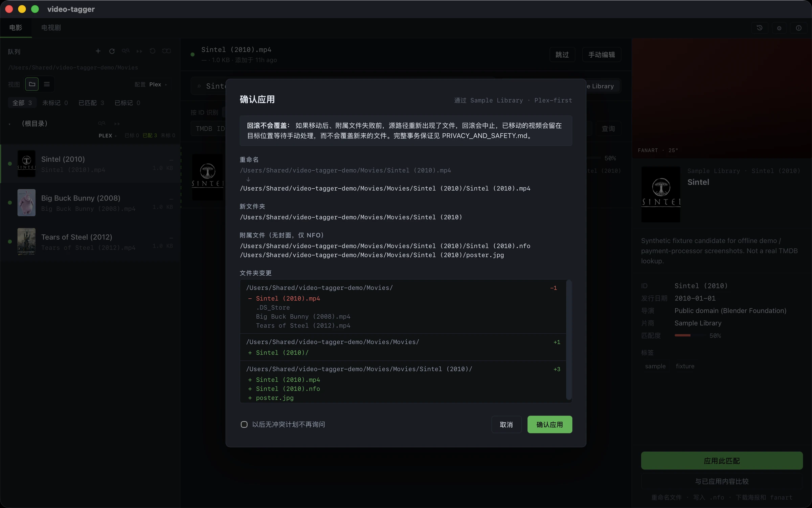Click the refresh queue icon

point(112,51)
